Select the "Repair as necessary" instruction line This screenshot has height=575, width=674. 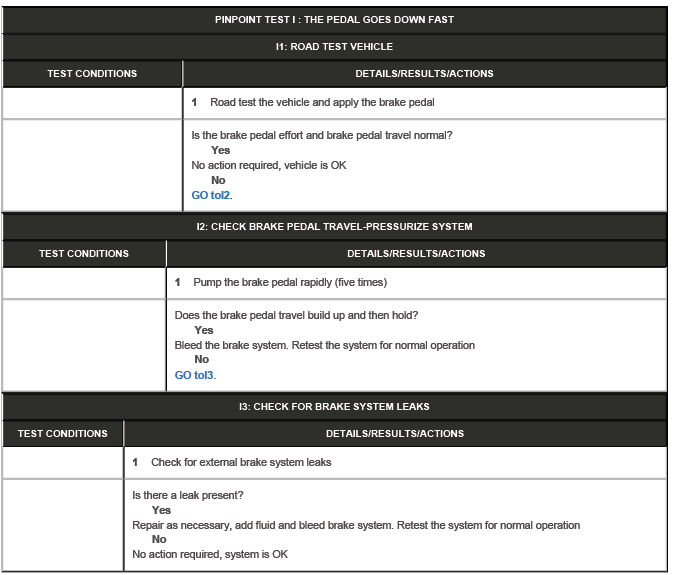[x=355, y=525]
